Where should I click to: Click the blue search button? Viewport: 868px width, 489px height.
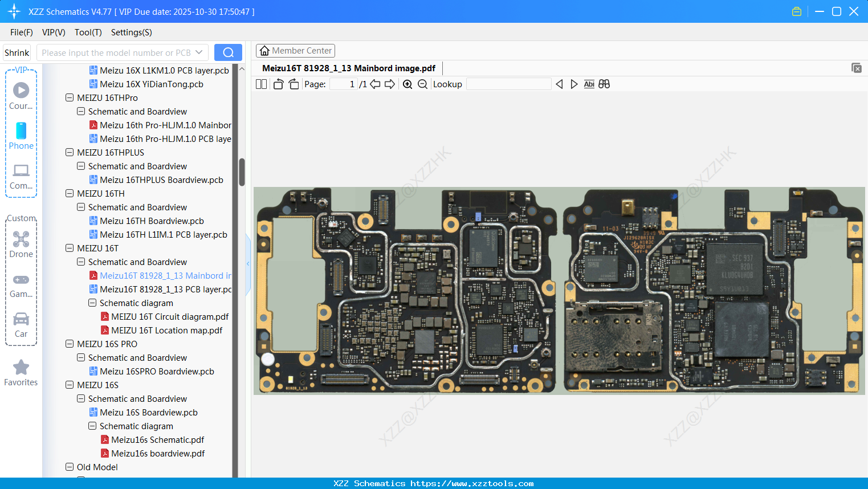228,52
